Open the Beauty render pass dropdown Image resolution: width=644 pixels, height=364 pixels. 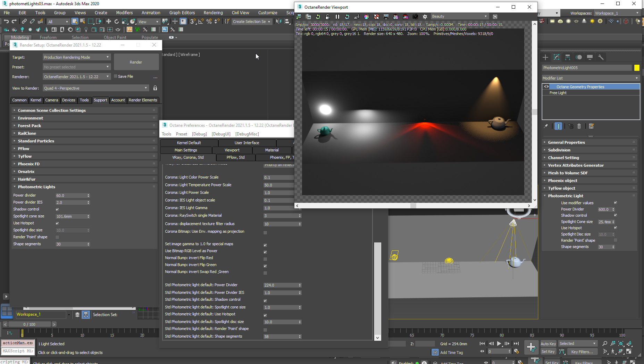pyautogui.click(x=459, y=17)
